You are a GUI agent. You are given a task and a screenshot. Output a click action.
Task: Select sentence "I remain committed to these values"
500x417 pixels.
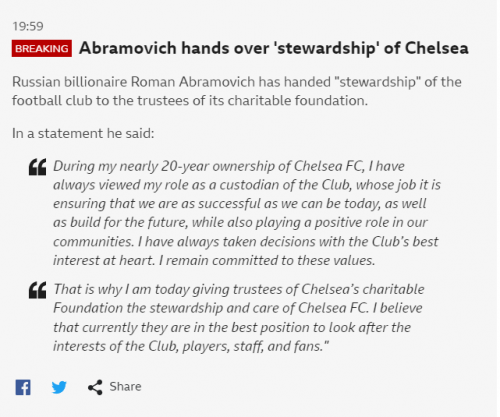coord(267,260)
